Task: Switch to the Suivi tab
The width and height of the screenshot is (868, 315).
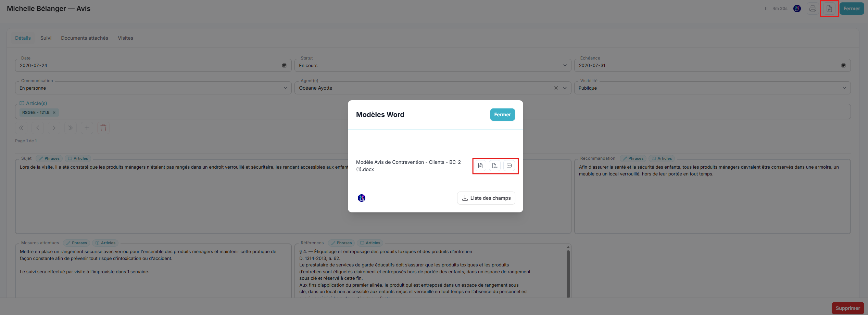Action: 46,38
